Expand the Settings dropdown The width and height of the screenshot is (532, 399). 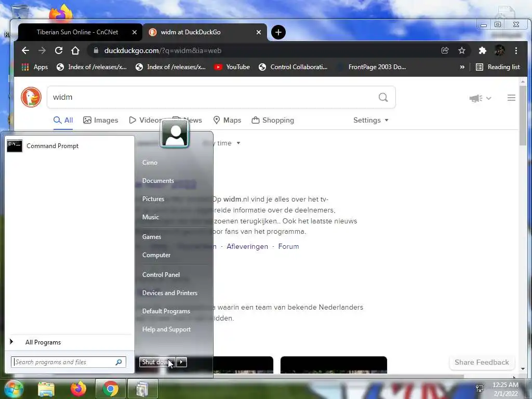pos(371,120)
